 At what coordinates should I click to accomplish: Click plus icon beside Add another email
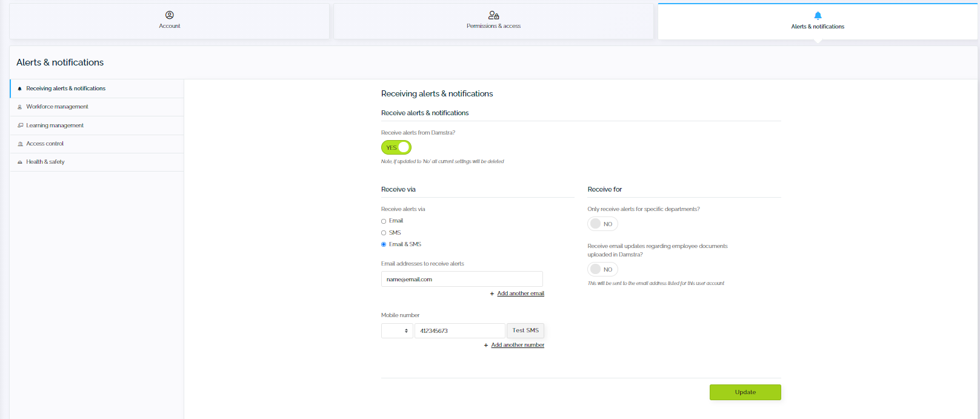click(492, 293)
